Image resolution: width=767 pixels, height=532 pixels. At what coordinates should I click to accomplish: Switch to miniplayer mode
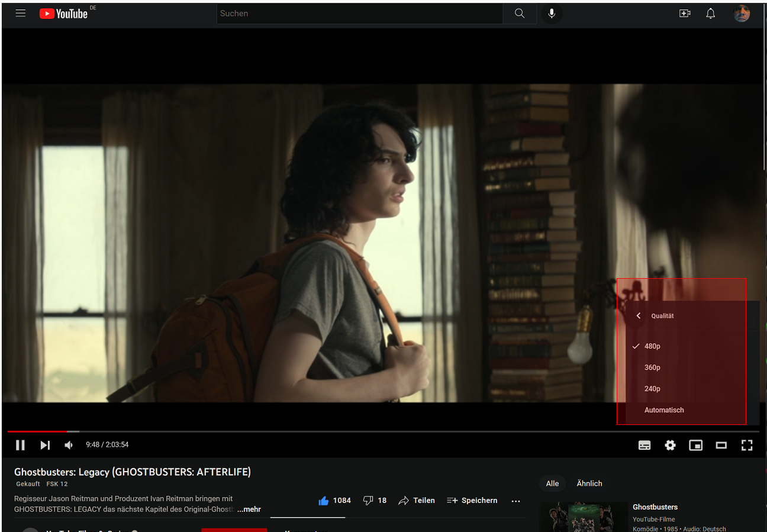(695, 445)
